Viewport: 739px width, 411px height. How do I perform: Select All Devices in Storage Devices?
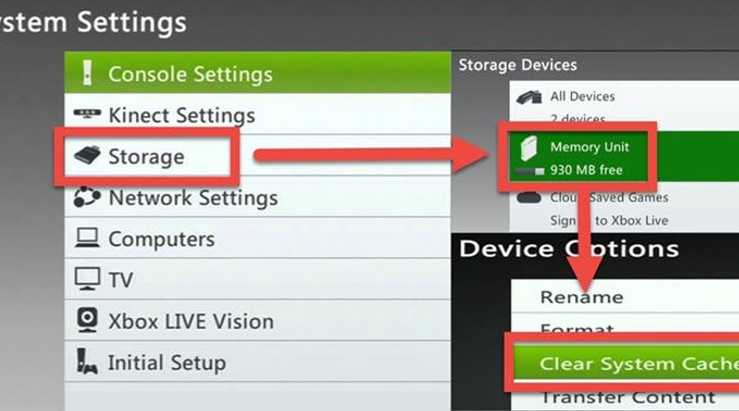pyautogui.click(x=582, y=96)
